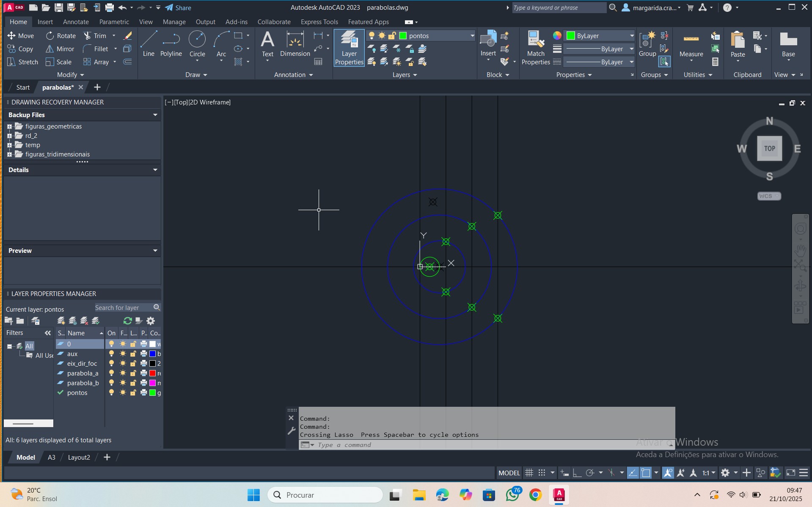812x507 pixels.
Task: Toggle the aux layer light bulb off
Action: 111,354
